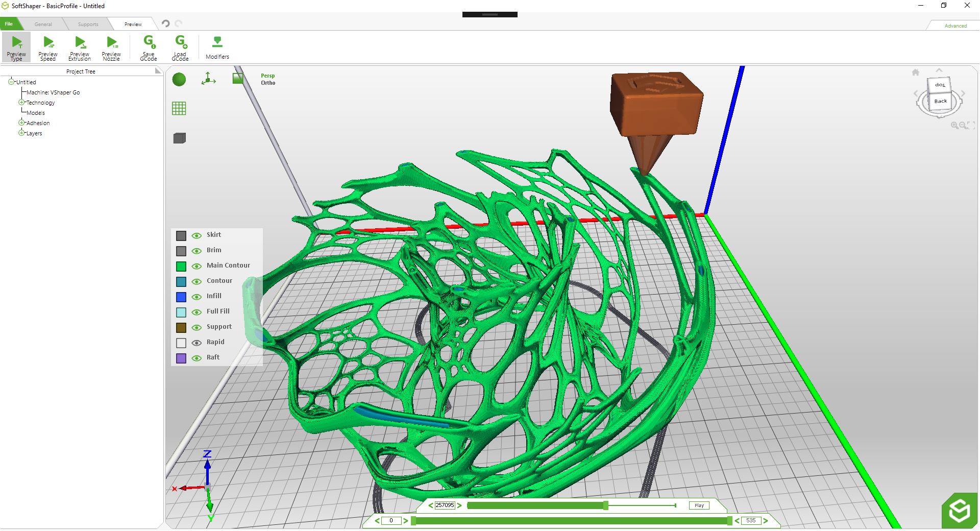This screenshot has height=531, width=980.
Task: Hide the Main Contour path type
Action: [x=197, y=266]
